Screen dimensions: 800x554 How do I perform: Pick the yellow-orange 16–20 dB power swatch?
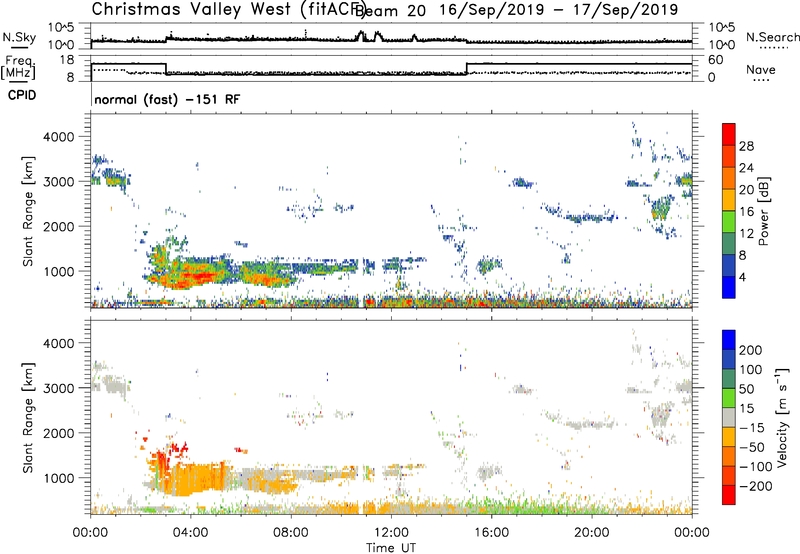tap(729, 200)
